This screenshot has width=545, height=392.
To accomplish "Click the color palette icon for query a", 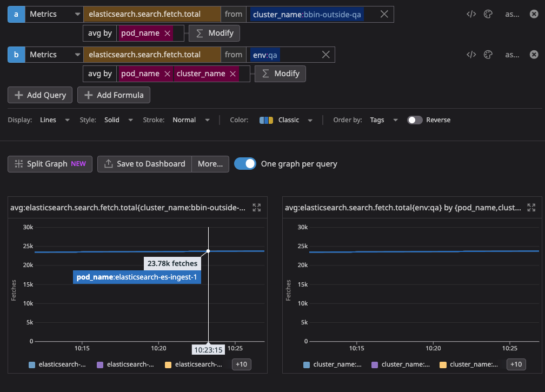I will tap(488, 15).
